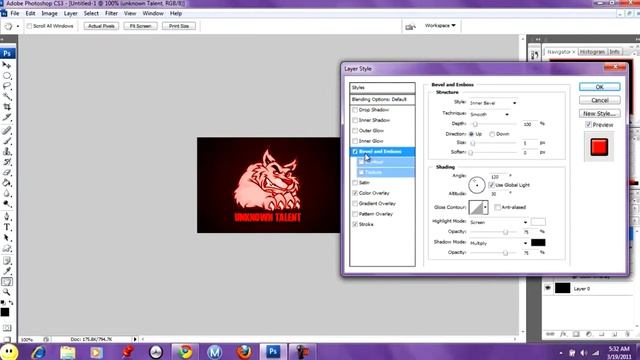Select the Magic Wand tool
640x360 pixels.
coord(7,97)
